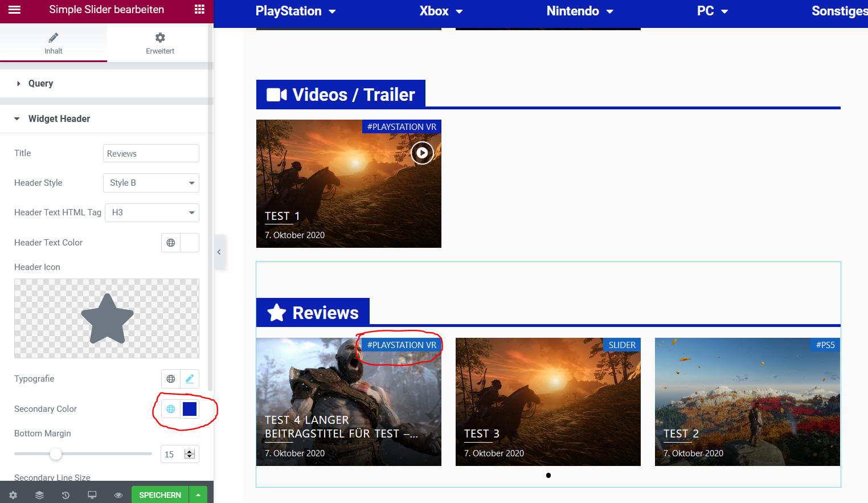The width and height of the screenshot is (868, 503).
Task: Open the blue Secondary Color swatch
Action: [190, 409]
